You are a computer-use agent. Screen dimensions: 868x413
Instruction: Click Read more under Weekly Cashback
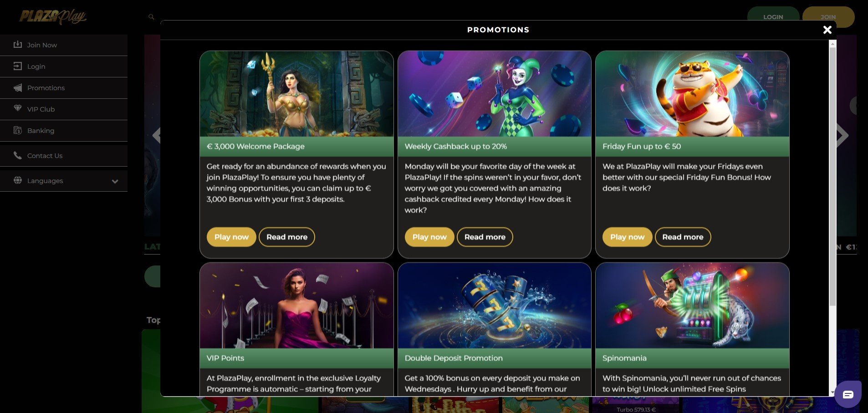coord(485,237)
